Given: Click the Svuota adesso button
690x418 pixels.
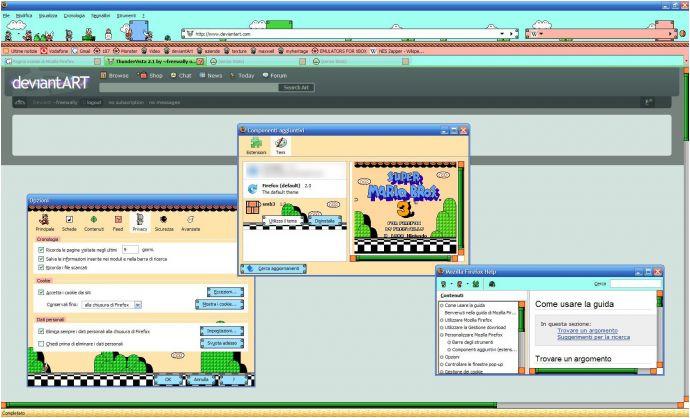Looking at the screenshot, I should tap(222, 343).
